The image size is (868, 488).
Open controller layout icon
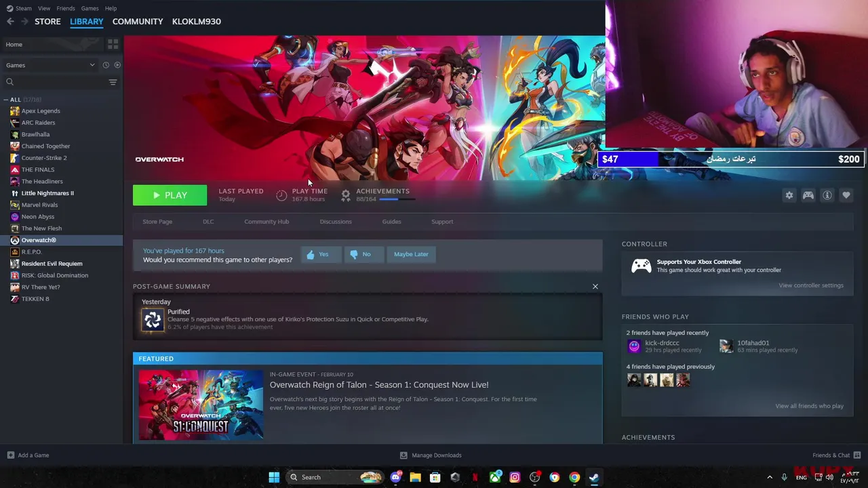coord(808,195)
